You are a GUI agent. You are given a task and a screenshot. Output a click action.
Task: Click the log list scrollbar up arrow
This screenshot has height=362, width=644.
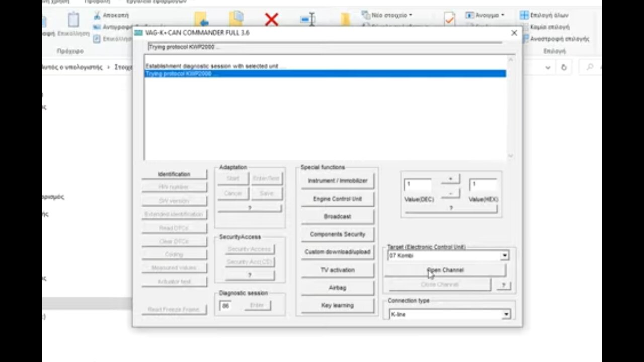coord(510,59)
